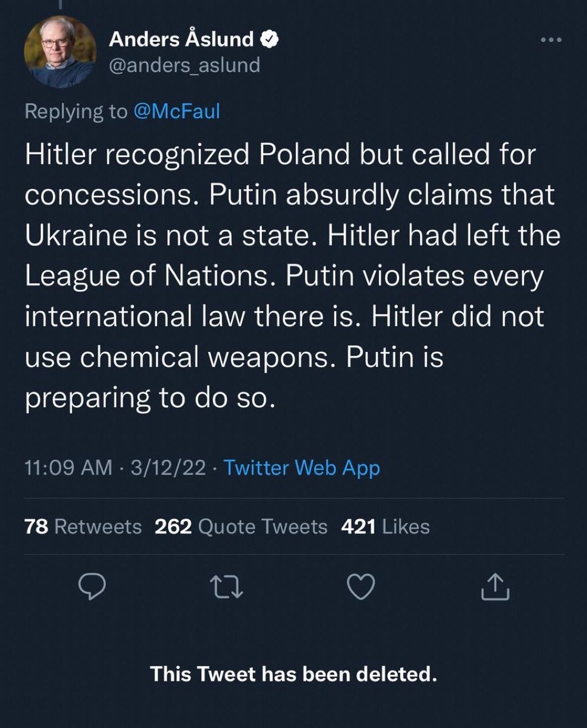
Task: Open the @anders_aslund handle
Action: pos(184,64)
